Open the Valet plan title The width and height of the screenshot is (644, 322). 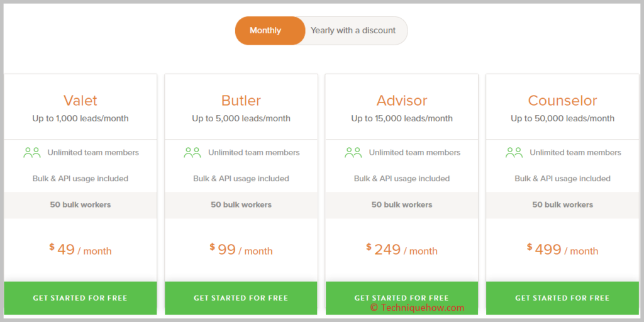[x=80, y=101]
